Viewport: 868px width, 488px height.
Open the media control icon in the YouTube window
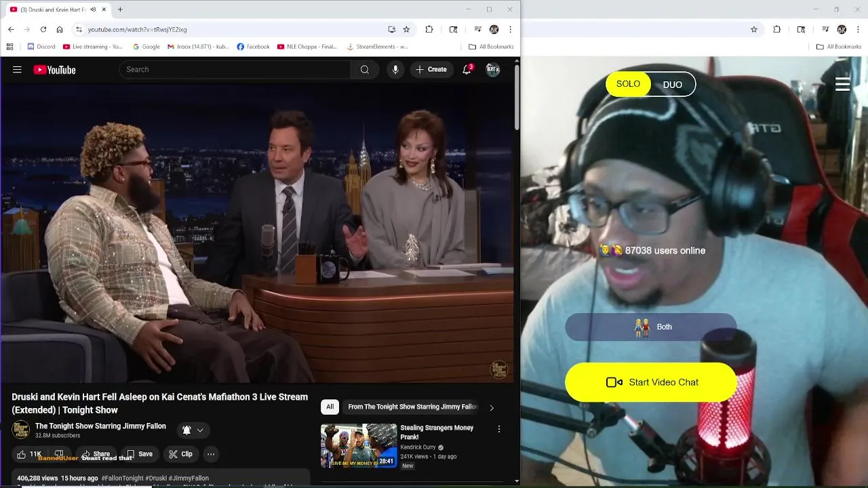[477, 29]
